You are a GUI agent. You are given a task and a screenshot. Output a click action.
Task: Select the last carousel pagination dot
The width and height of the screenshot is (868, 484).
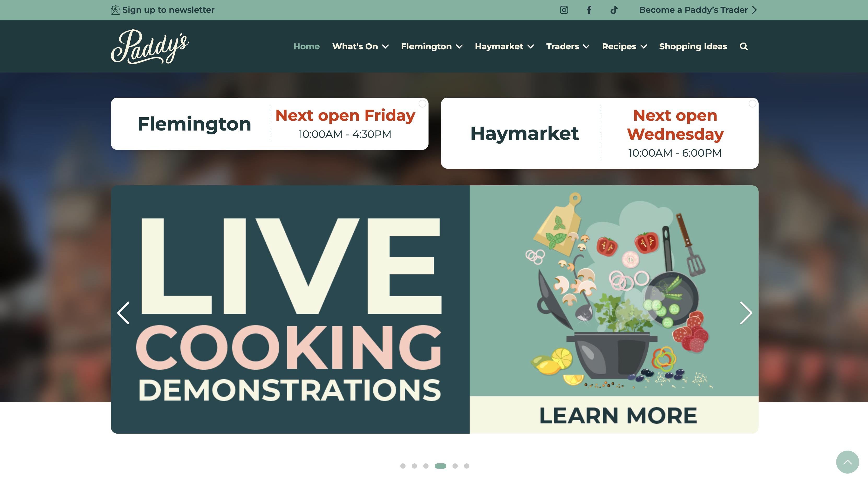tap(466, 466)
